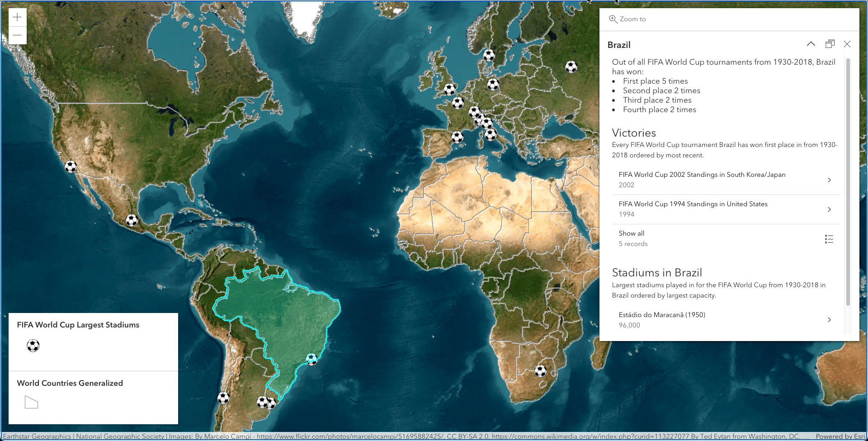Select the soccer ball marker in Sweden
The width and height of the screenshot is (868, 441).
point(489,55)
